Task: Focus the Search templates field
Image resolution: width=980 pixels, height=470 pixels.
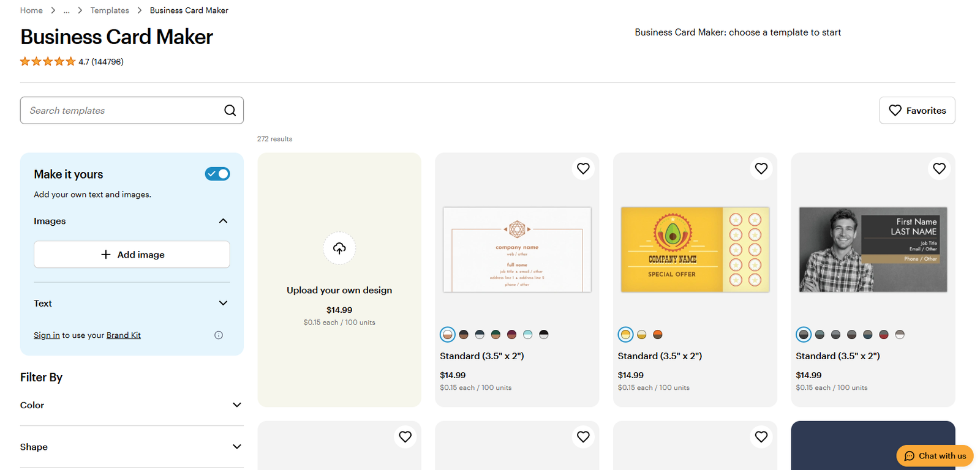Action: pyautogui.click(x=132, y=110)
